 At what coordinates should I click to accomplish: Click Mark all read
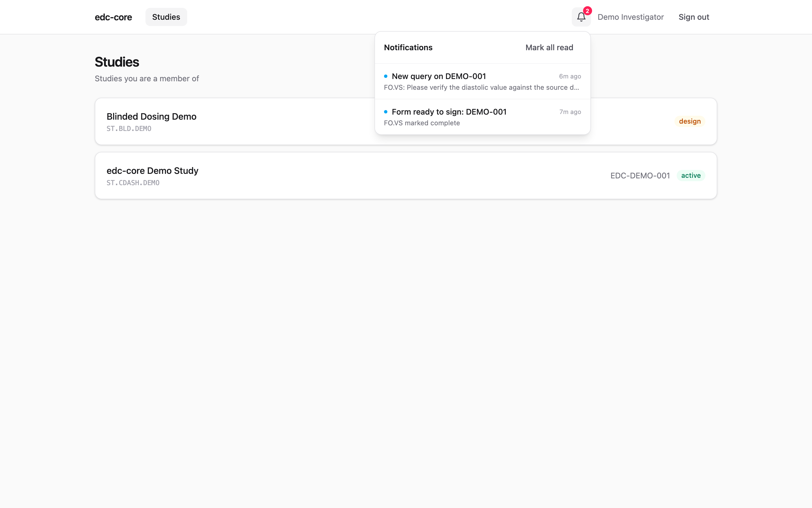coord(549,47)
